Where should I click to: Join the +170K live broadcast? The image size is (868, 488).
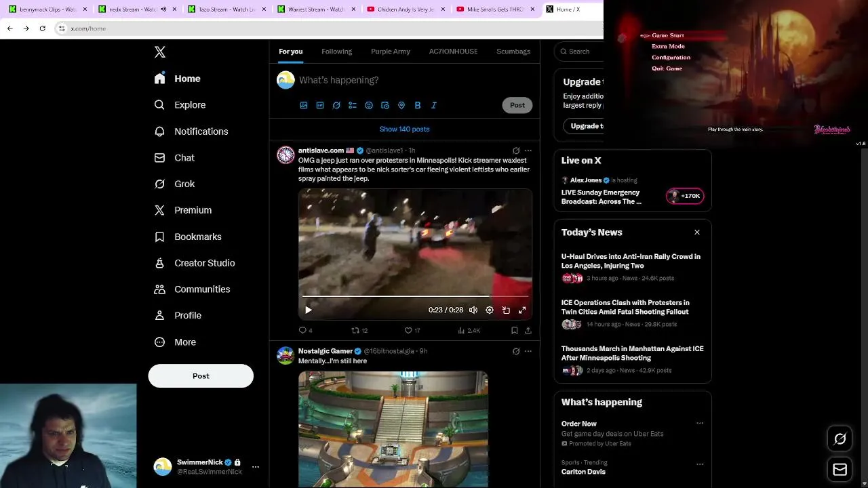click(685, 196)
